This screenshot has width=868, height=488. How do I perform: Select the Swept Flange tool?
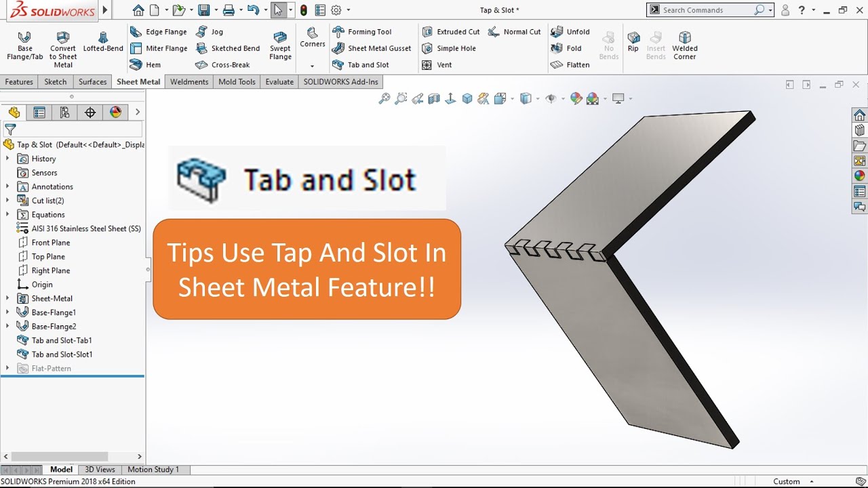[x=280, y=46]
